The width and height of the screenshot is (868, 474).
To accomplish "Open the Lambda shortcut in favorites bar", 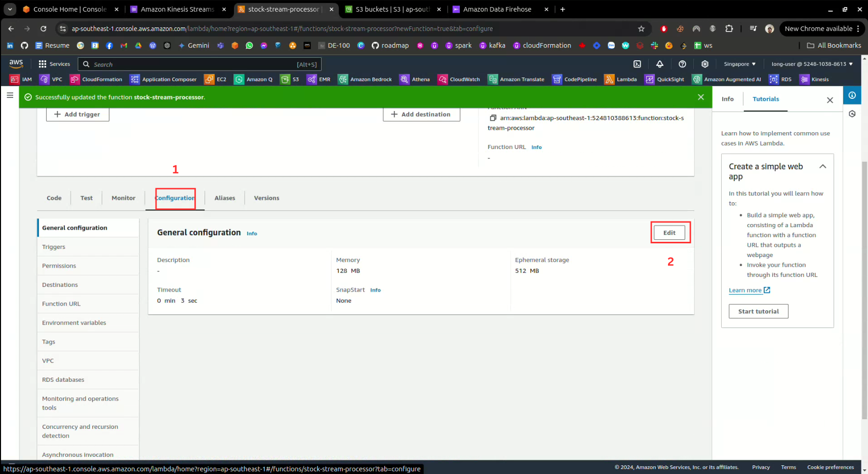I will pyautogui.click(x=620, y=79).
